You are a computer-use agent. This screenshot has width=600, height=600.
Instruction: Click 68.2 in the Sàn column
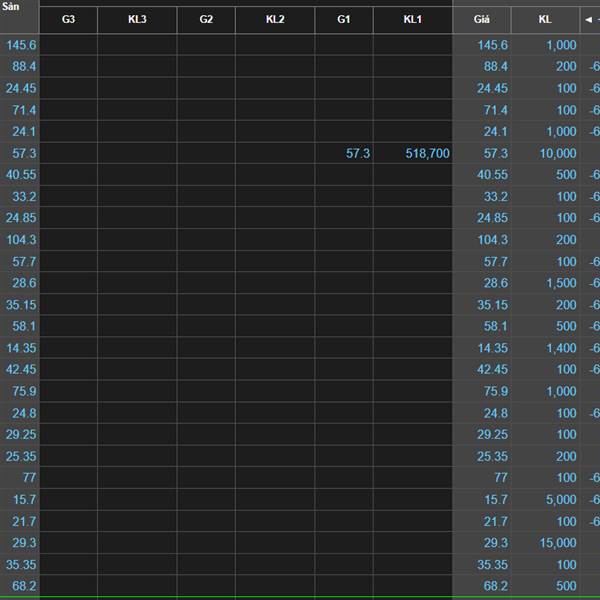[24, 586]
